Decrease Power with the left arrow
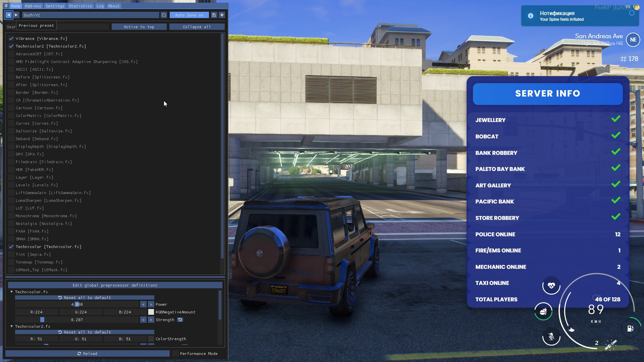644x362 pixels. [x=143, y=304]
